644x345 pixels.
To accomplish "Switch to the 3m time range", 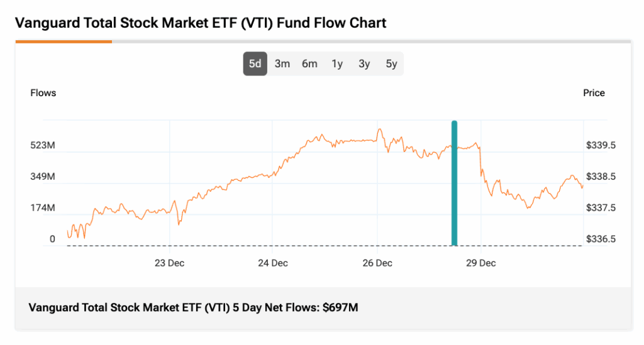I will 282,63.
